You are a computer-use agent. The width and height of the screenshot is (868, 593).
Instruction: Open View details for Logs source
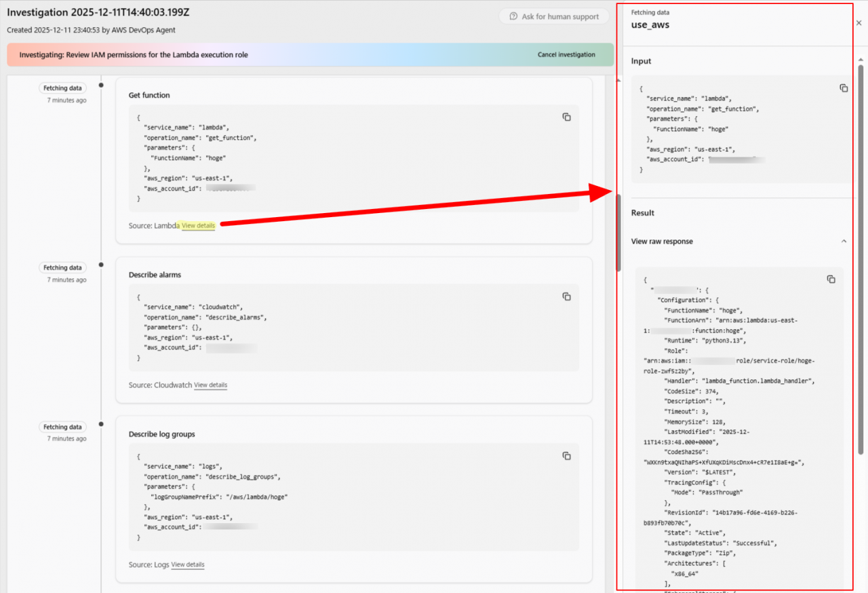[187, 565]
